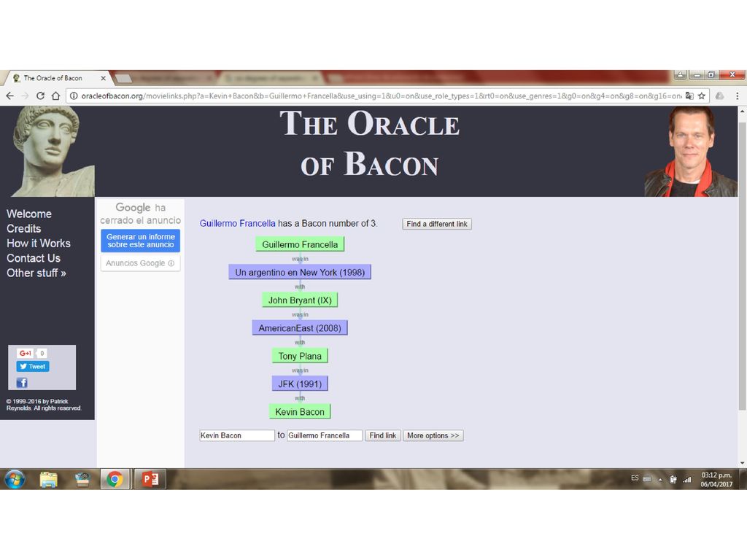Bookmark this page with the star icon

click(702, 96)
